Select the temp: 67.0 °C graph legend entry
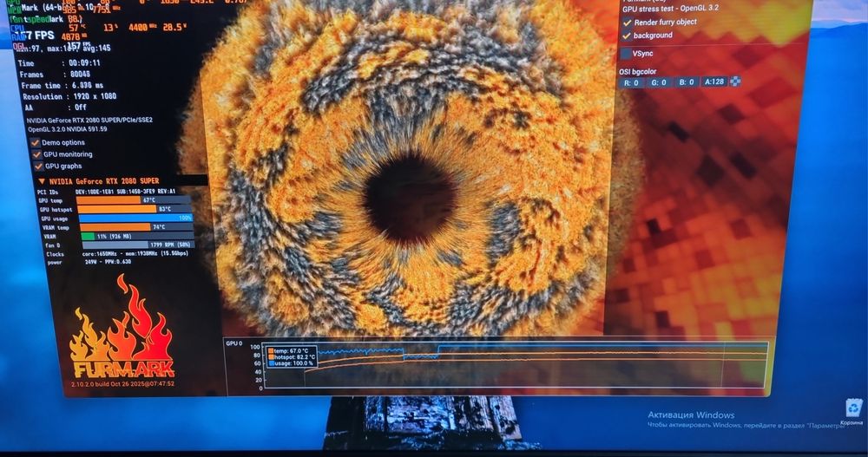868x457 pixels. (288, 351)
